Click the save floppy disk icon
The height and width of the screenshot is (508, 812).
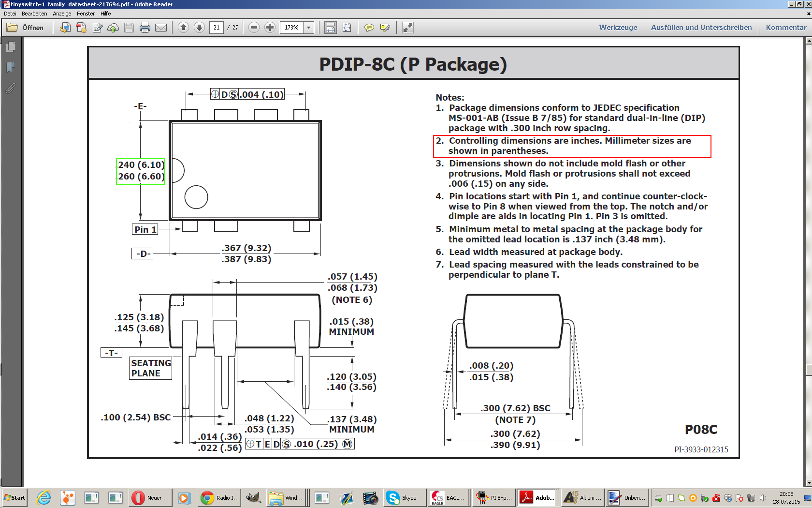[129, 28]
